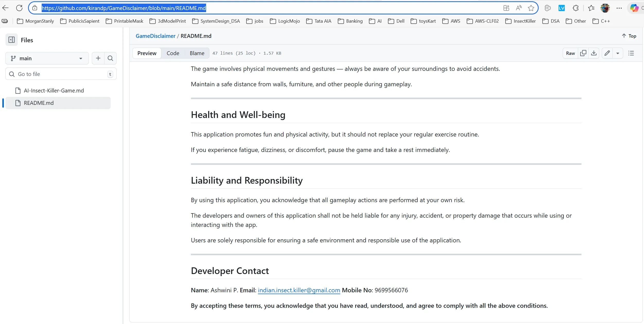The width and height of the screenshot is (644, 324).
Task: Open the PrintableMask bookmarks folder
Action: tap(124, 21)
